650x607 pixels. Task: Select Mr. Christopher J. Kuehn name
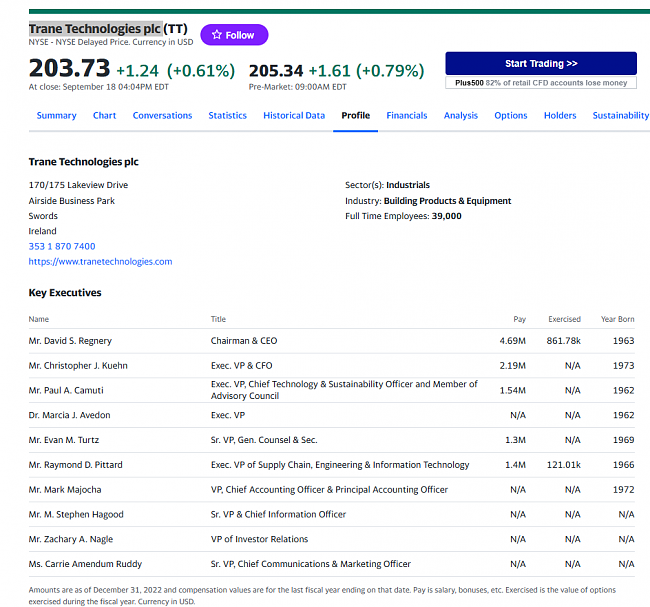78,366
